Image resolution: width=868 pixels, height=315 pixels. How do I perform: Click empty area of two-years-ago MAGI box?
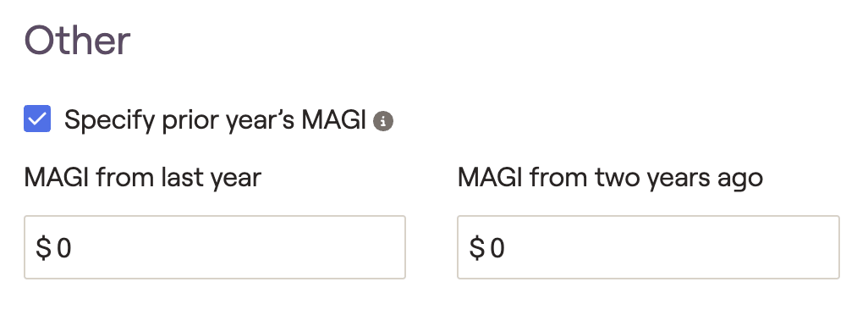click(x=673, y=247)
